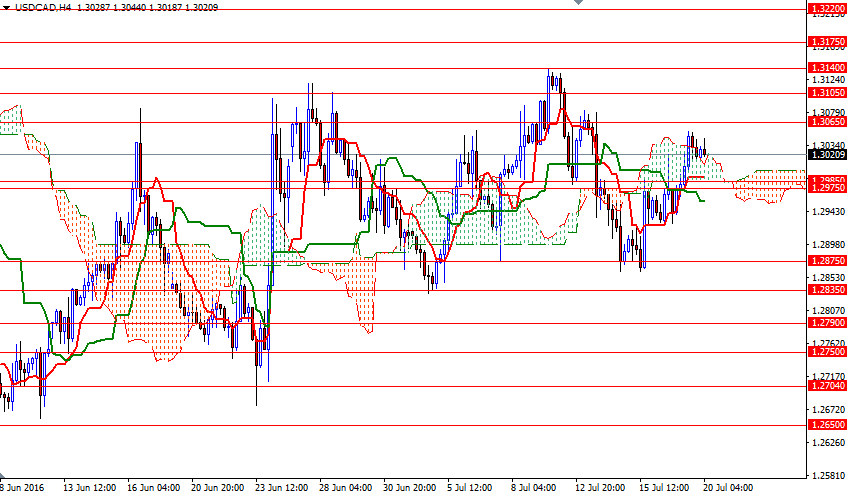Select the 1.28350 red price level label
This screenshot has width=847, height=495.
pos(826,290)
